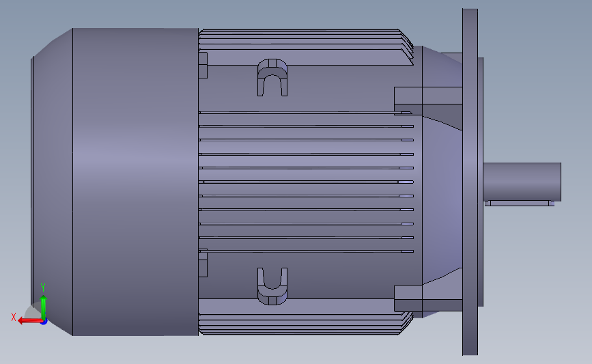Click the green Y axis arrow of the triad
The width and height of the screenshot is (592, 364).
pyautogui.click(x=44, y=308)
